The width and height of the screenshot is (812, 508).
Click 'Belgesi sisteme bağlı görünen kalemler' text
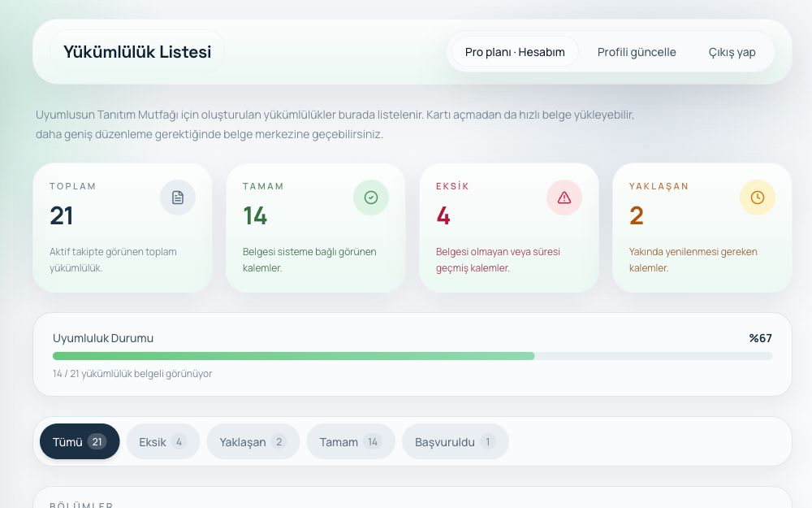point(309,260)
